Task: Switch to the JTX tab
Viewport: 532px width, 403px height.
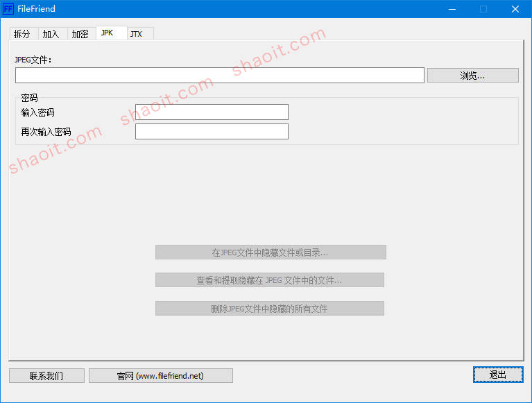Action: (140, 33)
